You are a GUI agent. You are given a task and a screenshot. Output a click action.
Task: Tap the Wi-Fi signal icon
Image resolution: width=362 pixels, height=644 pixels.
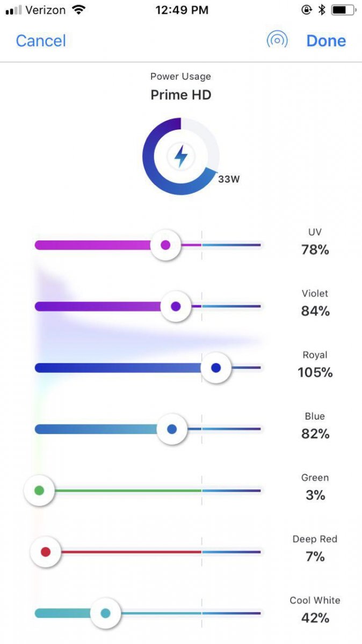(79, 10)
